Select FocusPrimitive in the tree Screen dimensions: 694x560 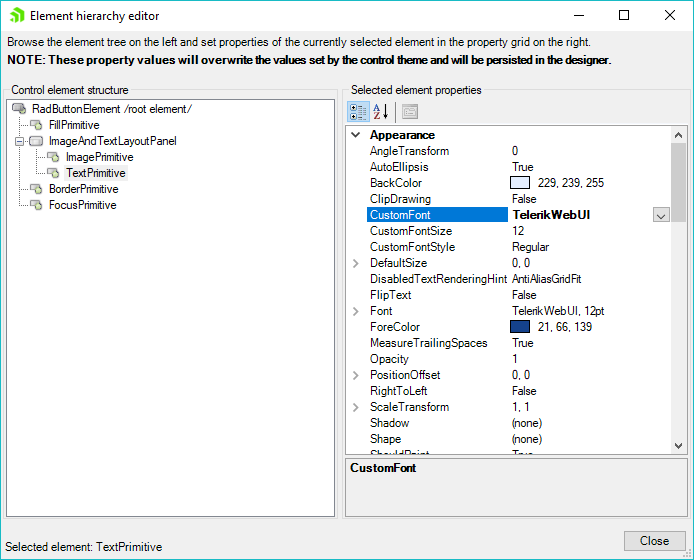(x=82, y=205)
